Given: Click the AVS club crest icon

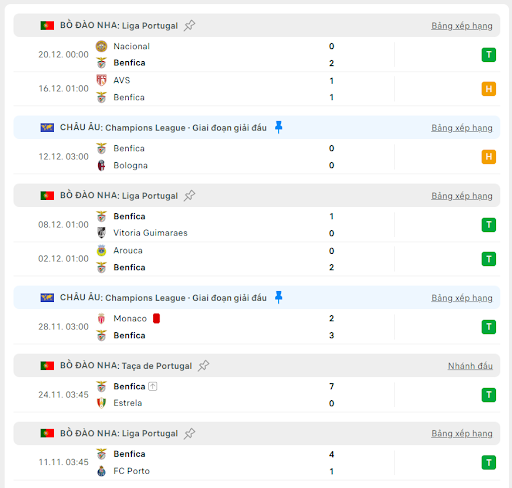Looking at the screenshot, I should [x=101, y=80].
